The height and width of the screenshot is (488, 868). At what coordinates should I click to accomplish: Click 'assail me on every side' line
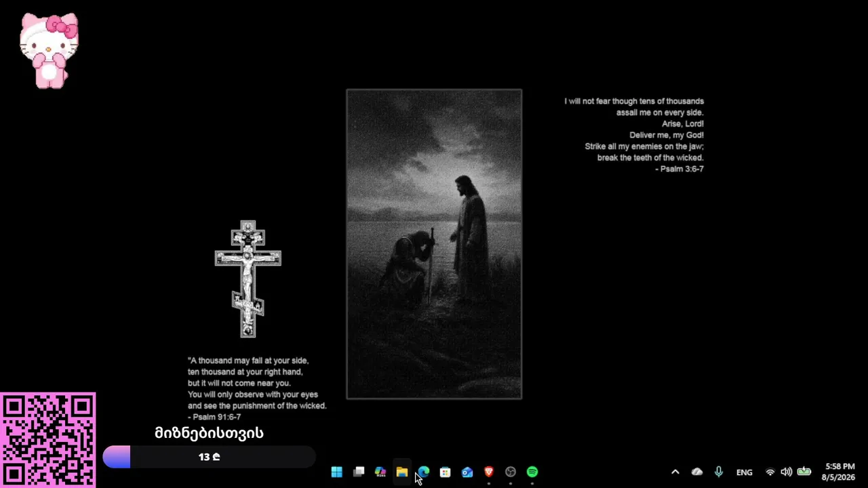coord(660,113)
